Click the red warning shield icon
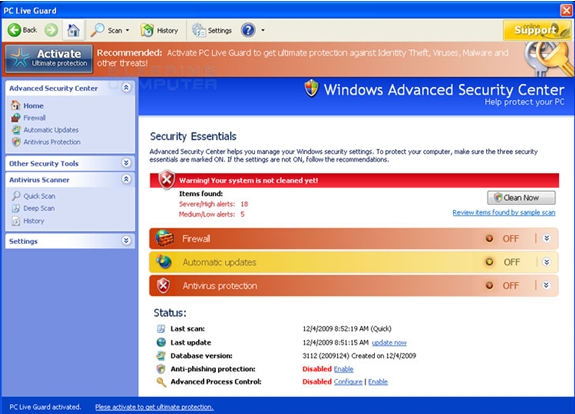Screen dimensions: 575x414 coord(166,179)
